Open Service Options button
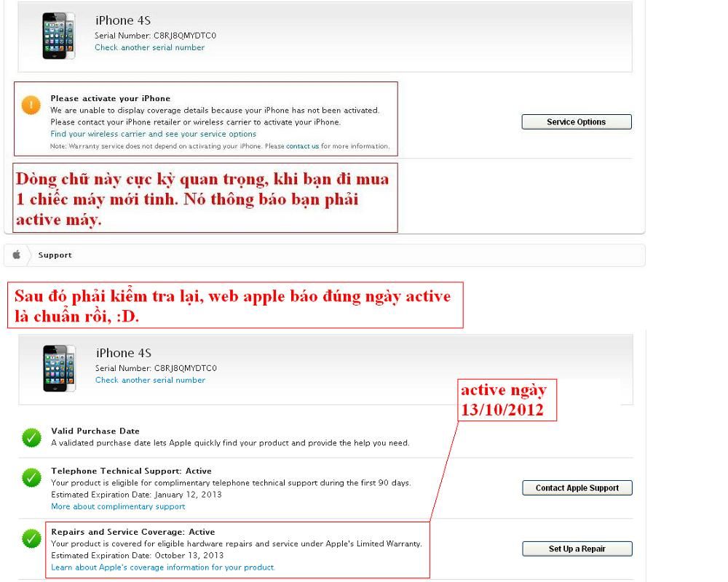The height and width of the screenshot is (582, 728). (576, 121)
